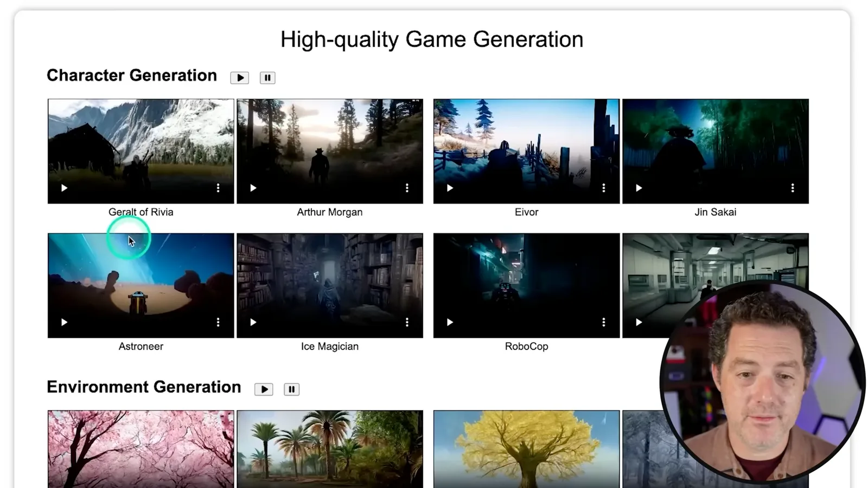Open three-dot menu on Jin Sakai video
Image resolution: width=868 pixels, height=488 pixels.
(x=793, y=188)
